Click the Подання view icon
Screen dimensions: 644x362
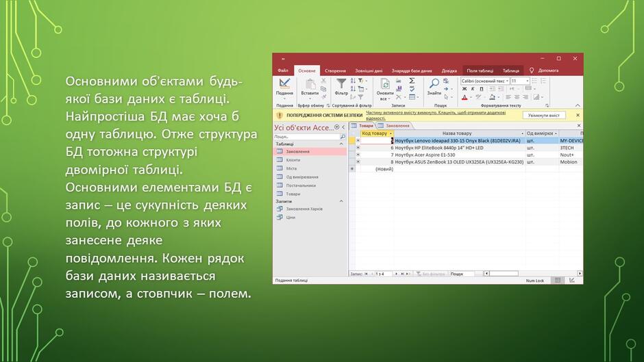pyautogui.click(x=284, y=83)
